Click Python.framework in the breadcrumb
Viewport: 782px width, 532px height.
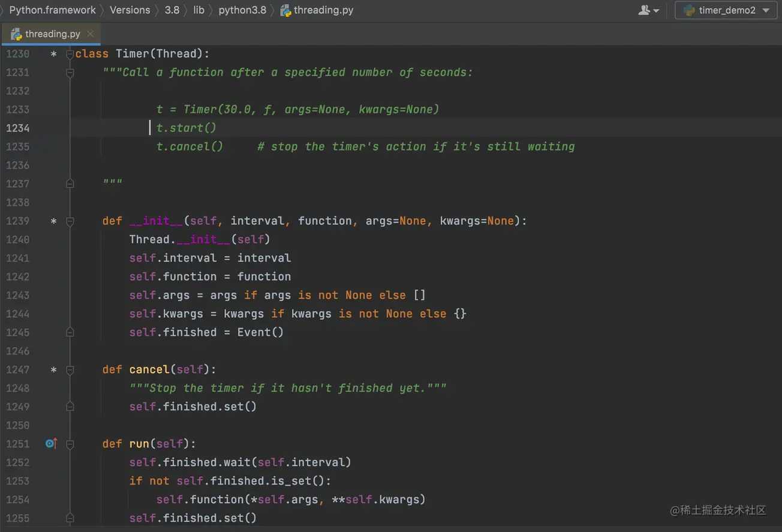pyautogui.click(x=52, y=10)
